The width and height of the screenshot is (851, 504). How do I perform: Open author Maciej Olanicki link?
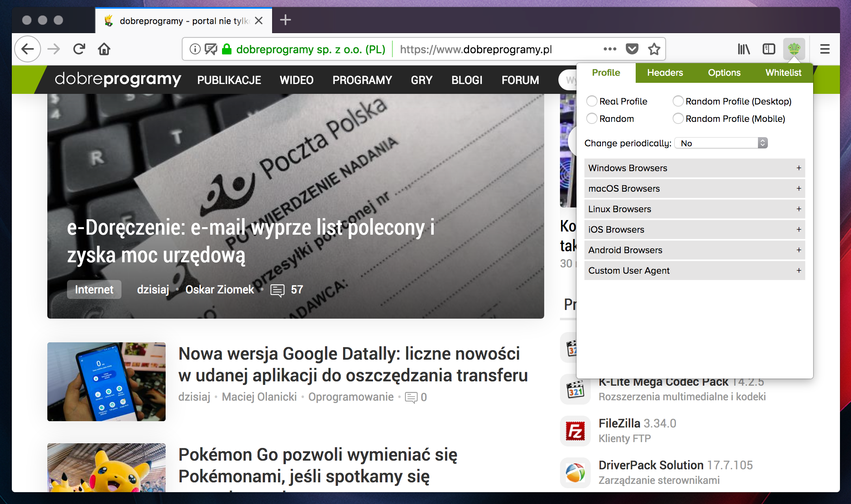click(259, 397)
